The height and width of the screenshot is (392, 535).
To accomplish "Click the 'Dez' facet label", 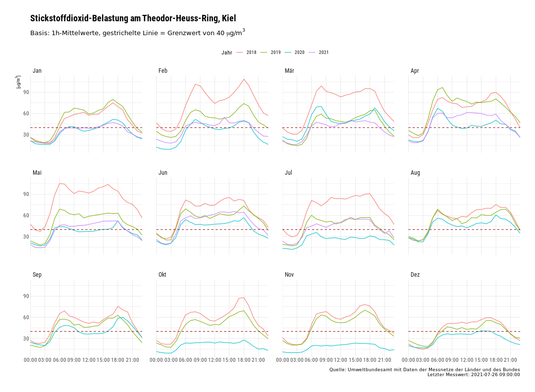I will click(415, 275).
